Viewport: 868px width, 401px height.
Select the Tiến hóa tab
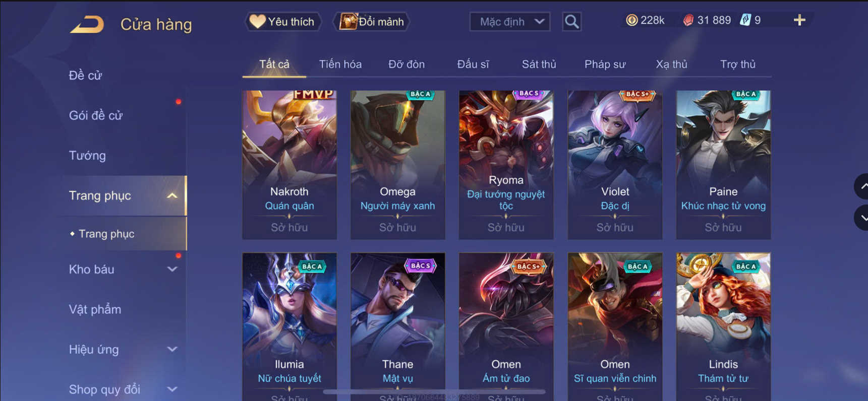[340, 64]
